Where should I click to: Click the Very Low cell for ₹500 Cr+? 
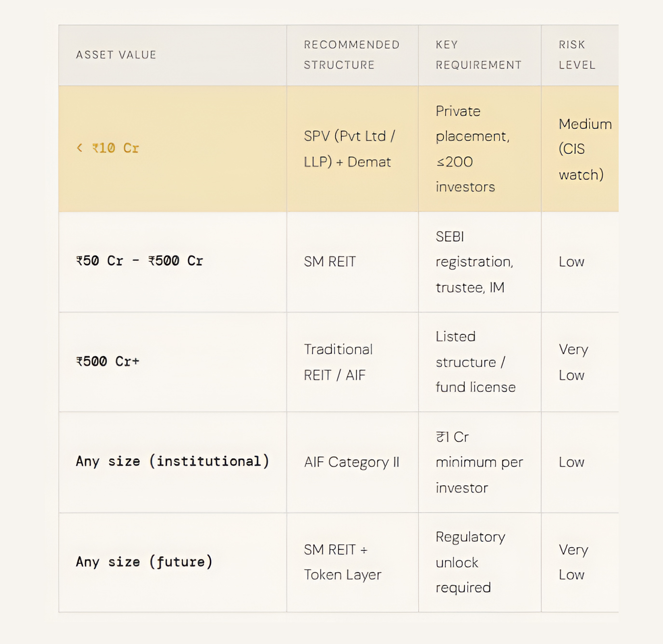point(573,362)
